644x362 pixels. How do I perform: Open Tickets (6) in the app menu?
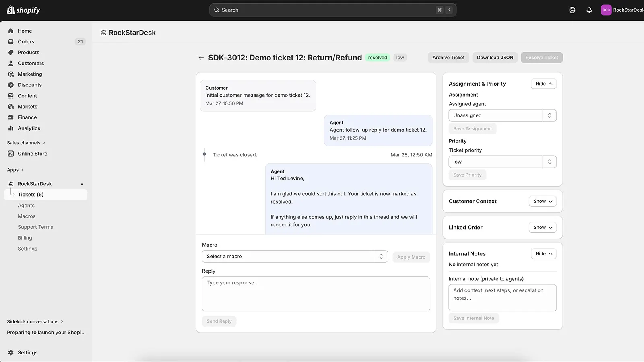[45, 195]
